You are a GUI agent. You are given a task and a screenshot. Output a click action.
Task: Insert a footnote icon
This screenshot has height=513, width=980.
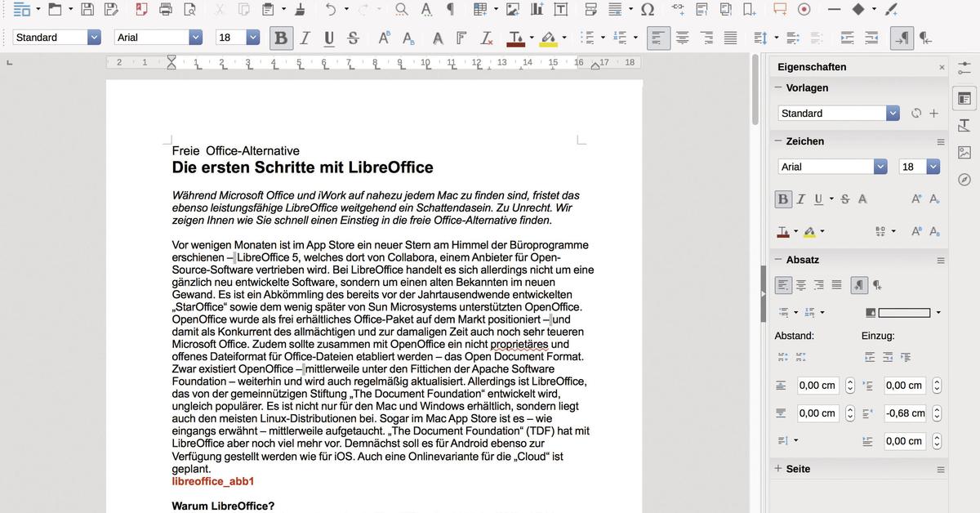tap(702, 10)
